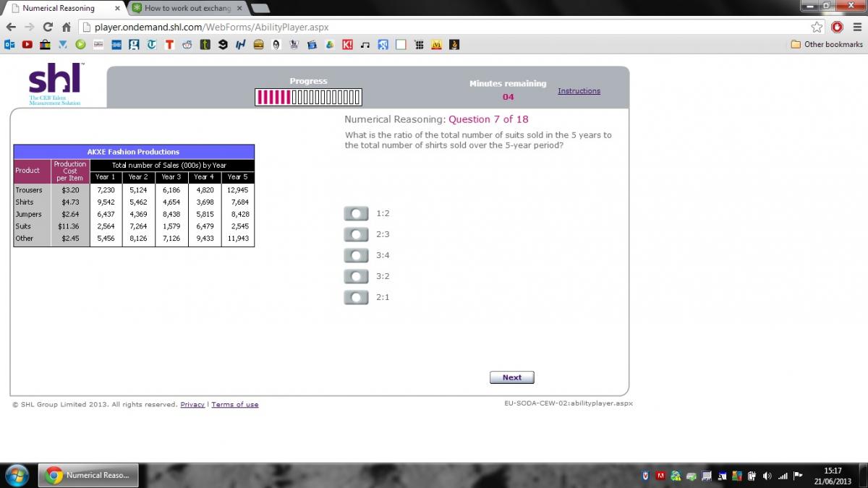This screenshot has height=488, width=868.
Task: Open the Chrome menu button
Action: tap(856, 27)
